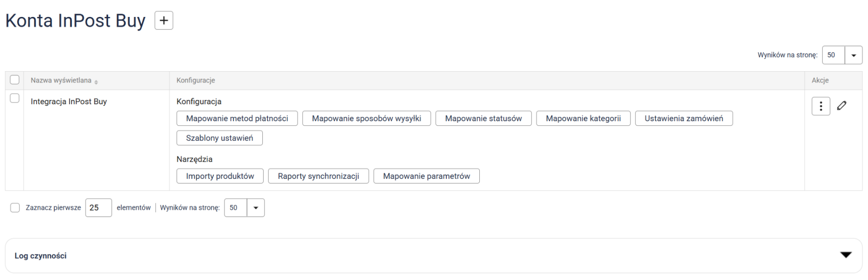868x280 pixels.
Task: Open Mapowanie kategorii configuration
Action: coord(583,119)
